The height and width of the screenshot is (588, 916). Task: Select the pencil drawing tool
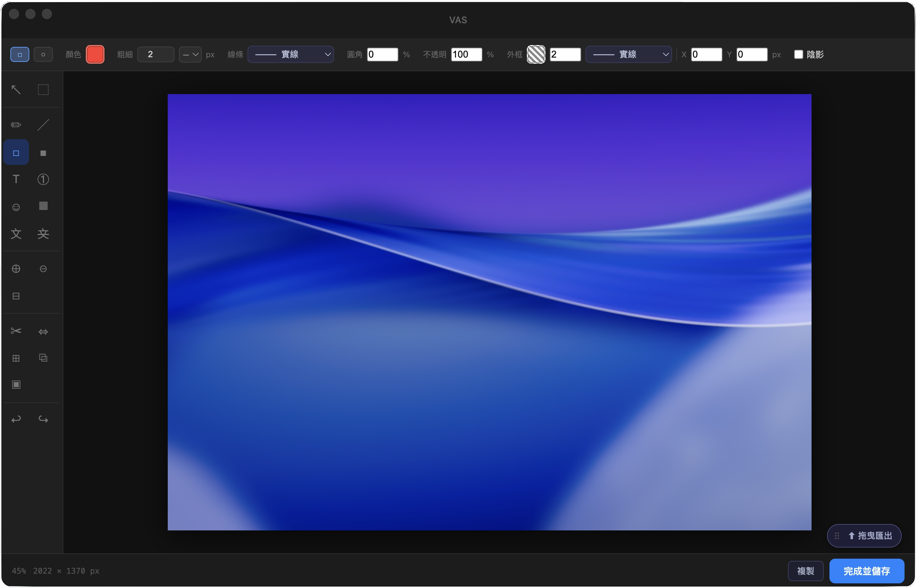pyautogui.click(x=16, y=125)
